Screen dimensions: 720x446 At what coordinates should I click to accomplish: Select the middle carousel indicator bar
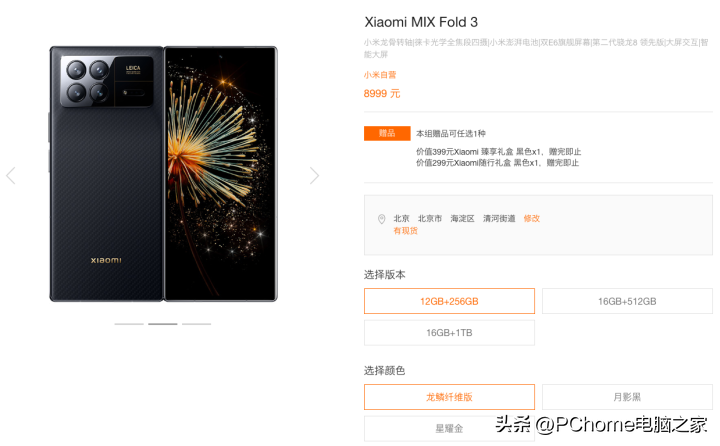pos(163,324)
